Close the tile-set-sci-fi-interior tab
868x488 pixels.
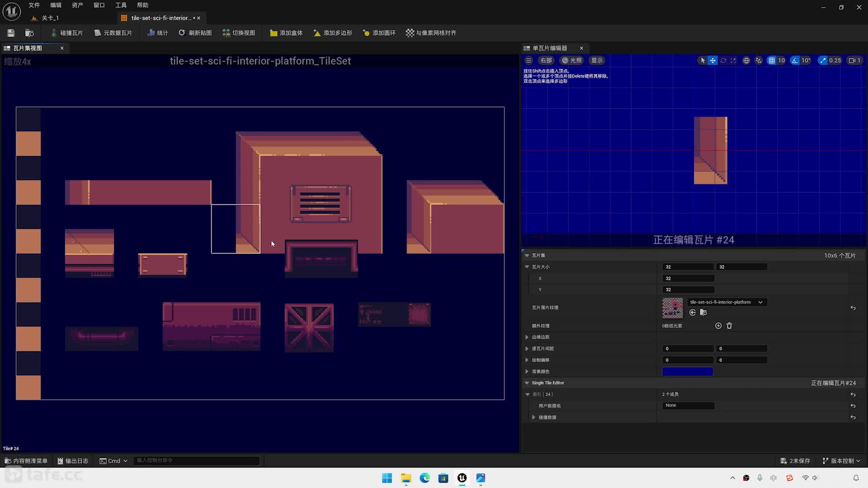point(198,18)
